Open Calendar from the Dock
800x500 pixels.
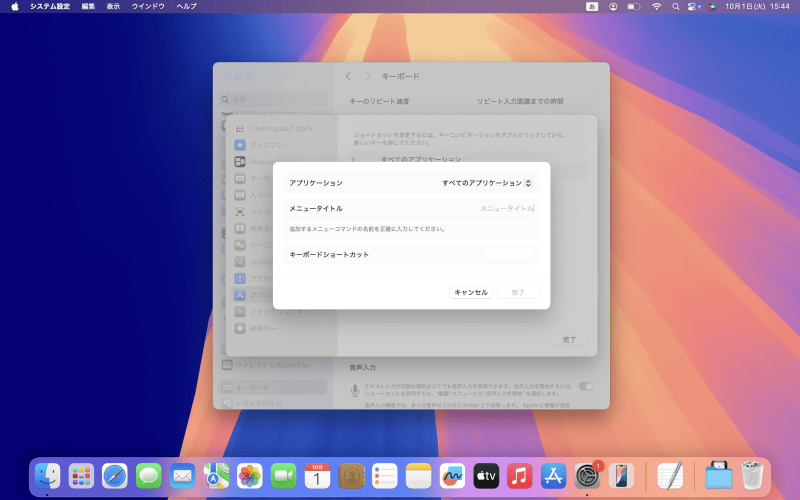tap(317, 477)
